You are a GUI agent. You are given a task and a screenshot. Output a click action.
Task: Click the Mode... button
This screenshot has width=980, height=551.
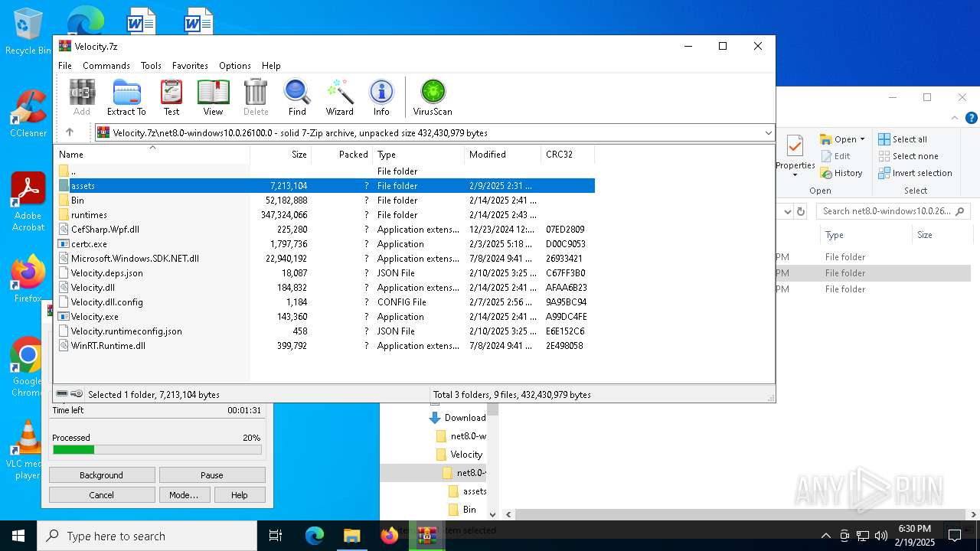pos(184,495)
